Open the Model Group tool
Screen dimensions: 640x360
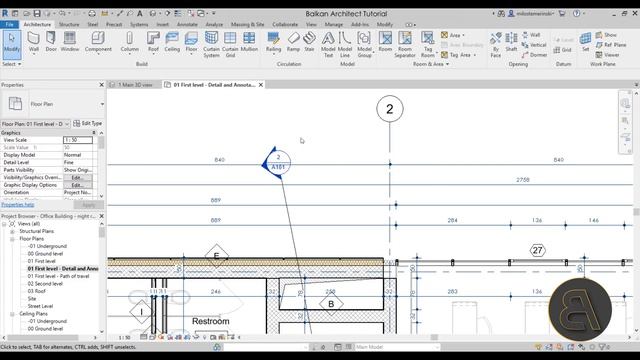pos(364,44)
